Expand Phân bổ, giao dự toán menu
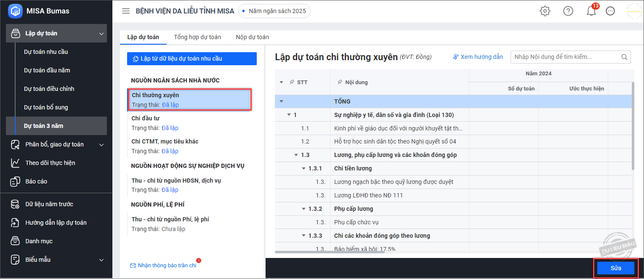This screenshot has width=644, height=279. [x=101, y=144]
